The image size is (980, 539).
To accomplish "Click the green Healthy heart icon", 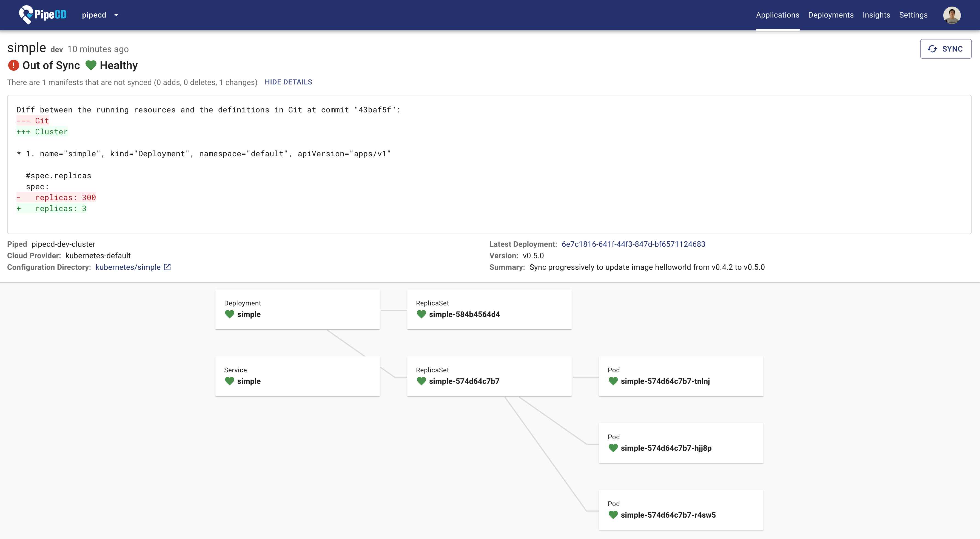I will click(91, 66).
